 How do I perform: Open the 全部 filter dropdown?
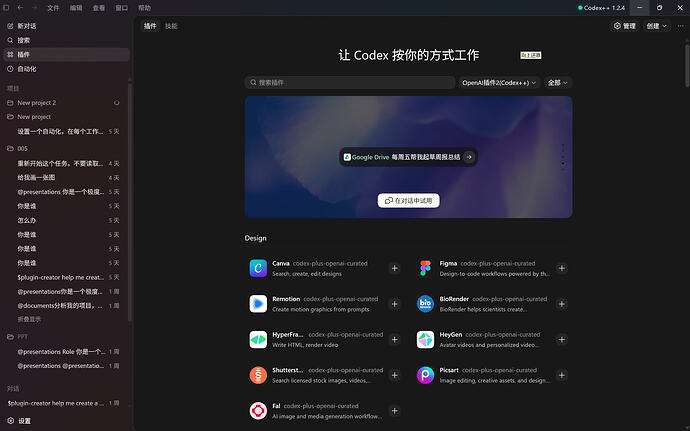557,82
